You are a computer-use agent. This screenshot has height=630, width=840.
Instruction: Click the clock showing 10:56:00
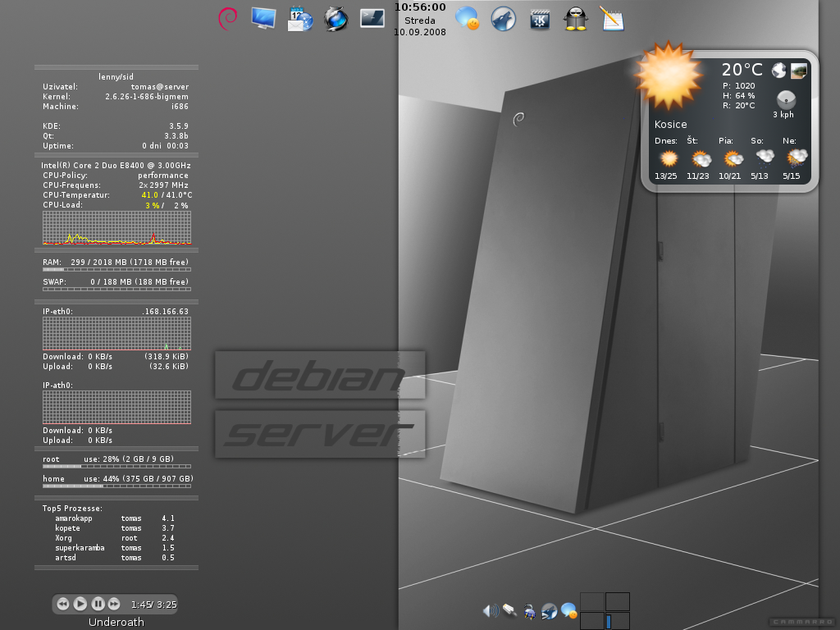(420, 7)
